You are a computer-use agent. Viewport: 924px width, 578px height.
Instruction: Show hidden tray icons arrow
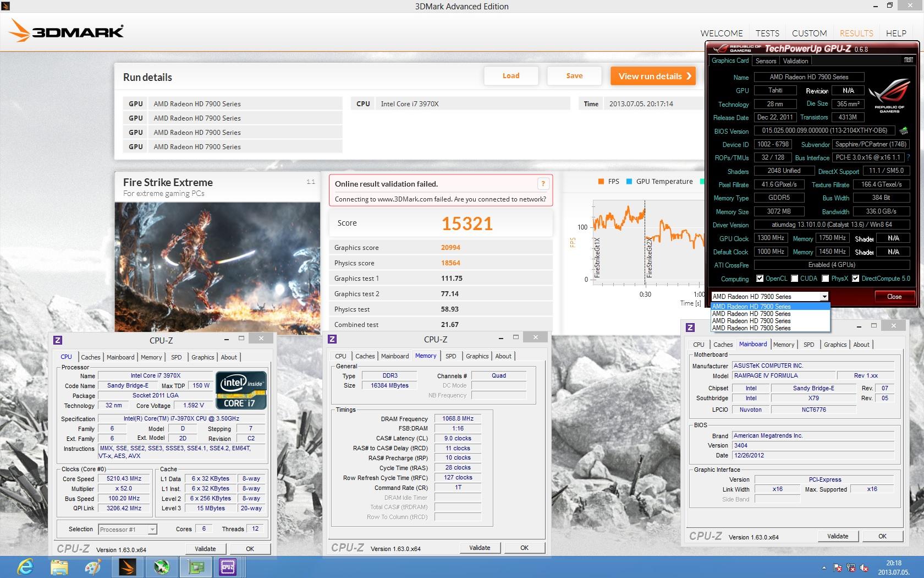[x=824, y=567]
